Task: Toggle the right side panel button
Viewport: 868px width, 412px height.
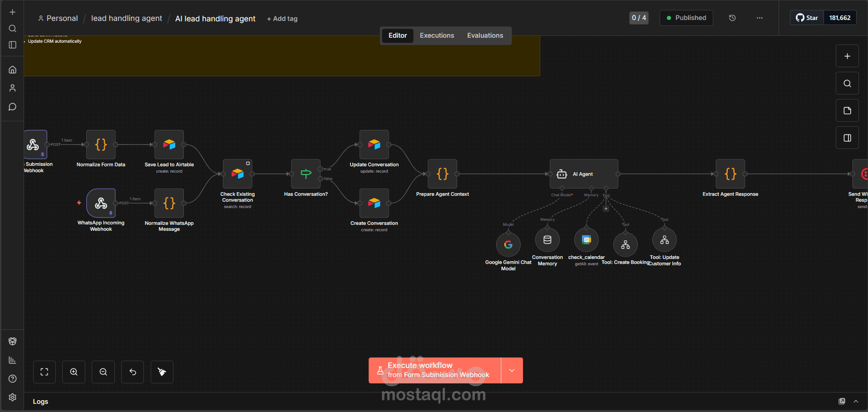Action: (847, 138)
